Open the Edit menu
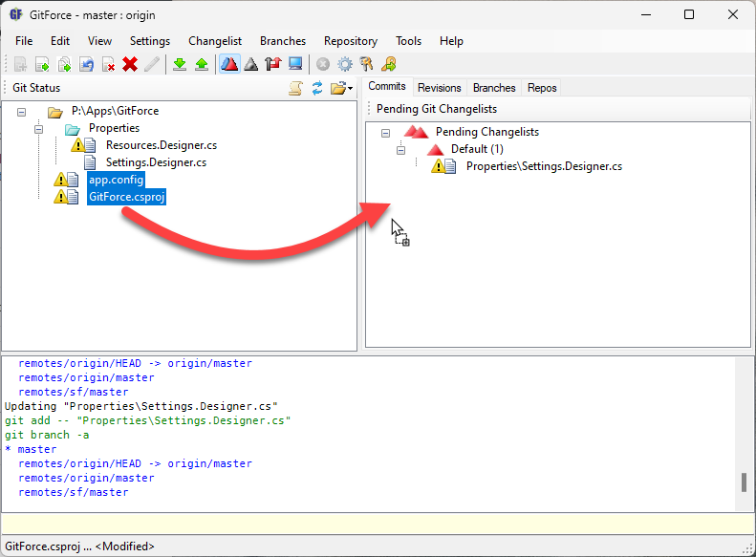This screenshot has height=557, width=756. pyautogui.click(x=60, y=41)
